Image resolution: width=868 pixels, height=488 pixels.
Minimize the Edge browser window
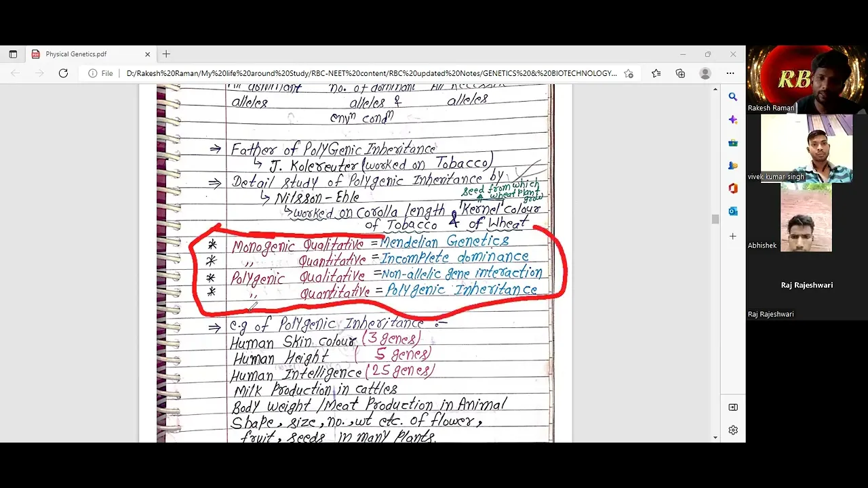pos(683,54)
